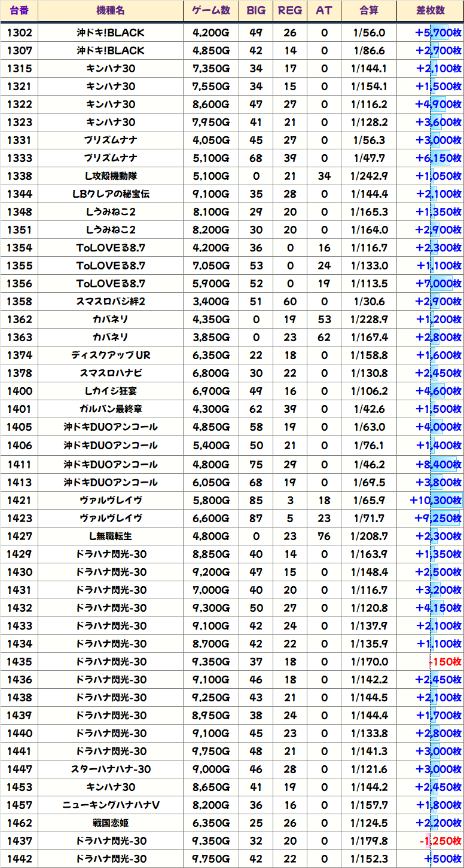
Task: Click the +10,300枚 difference value
Action: [x=435, y=500]
